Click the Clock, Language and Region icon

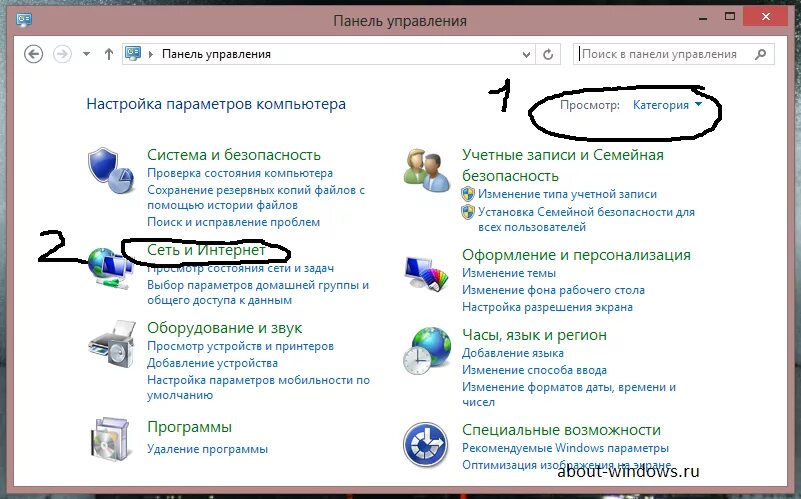[427, 351]
